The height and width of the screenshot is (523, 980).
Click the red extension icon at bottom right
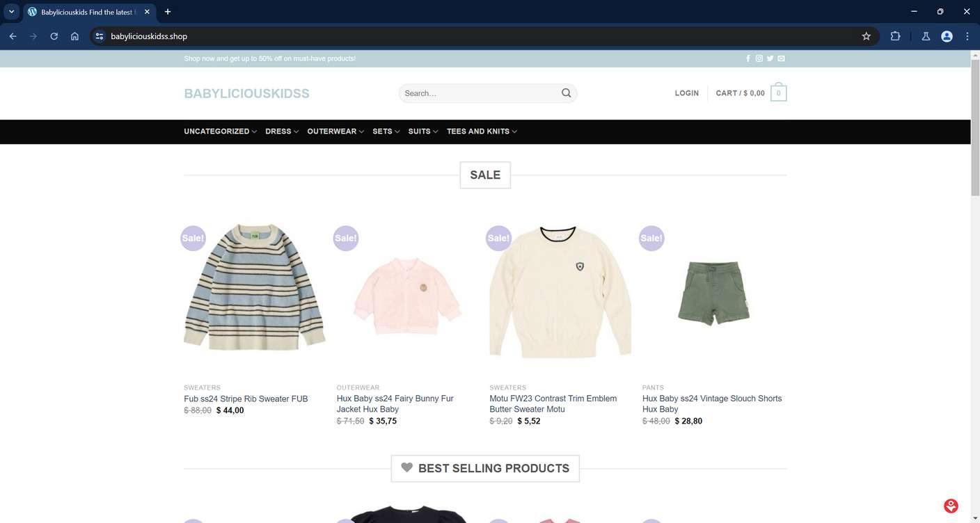951,506
